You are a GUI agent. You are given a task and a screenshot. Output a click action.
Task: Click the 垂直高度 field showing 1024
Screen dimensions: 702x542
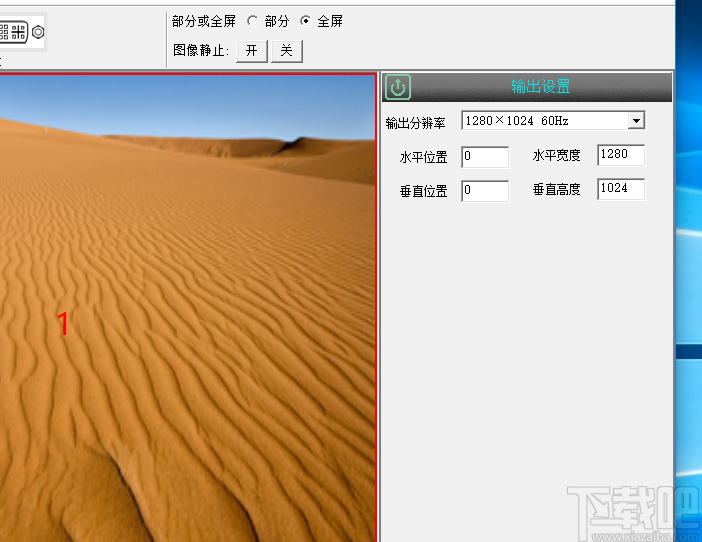[621, 189]
